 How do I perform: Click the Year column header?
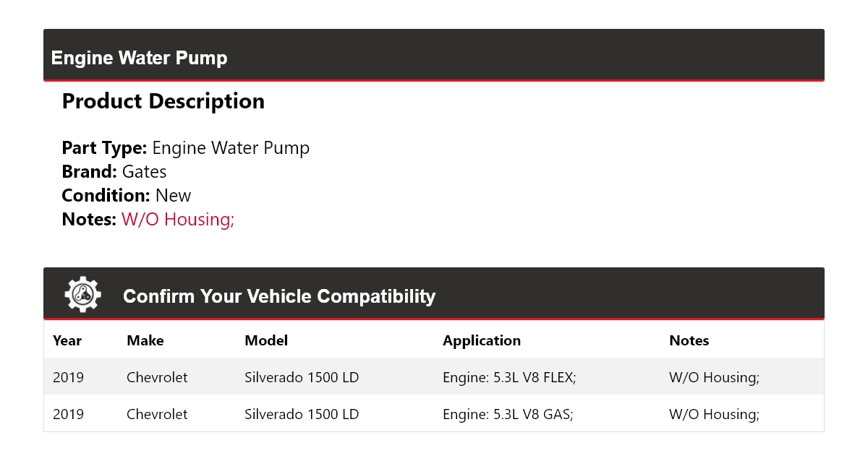[x=67, y=340]
